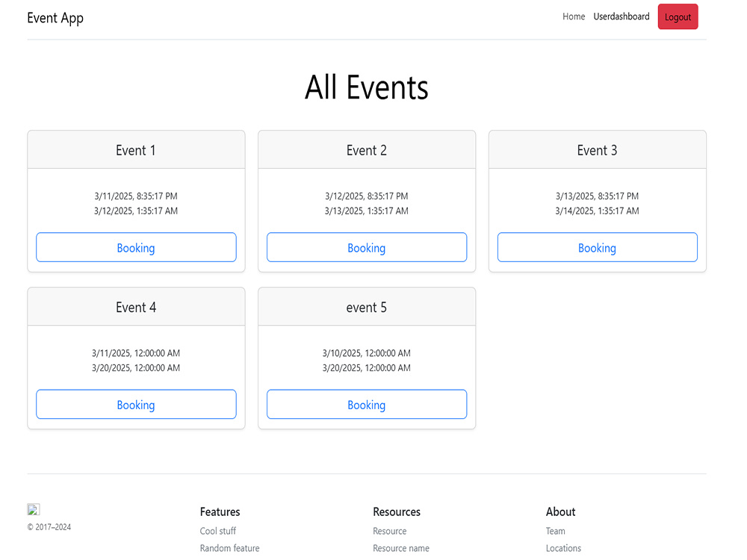Go to Locations in the footer
747x560 pixels.
pos(563,548)
